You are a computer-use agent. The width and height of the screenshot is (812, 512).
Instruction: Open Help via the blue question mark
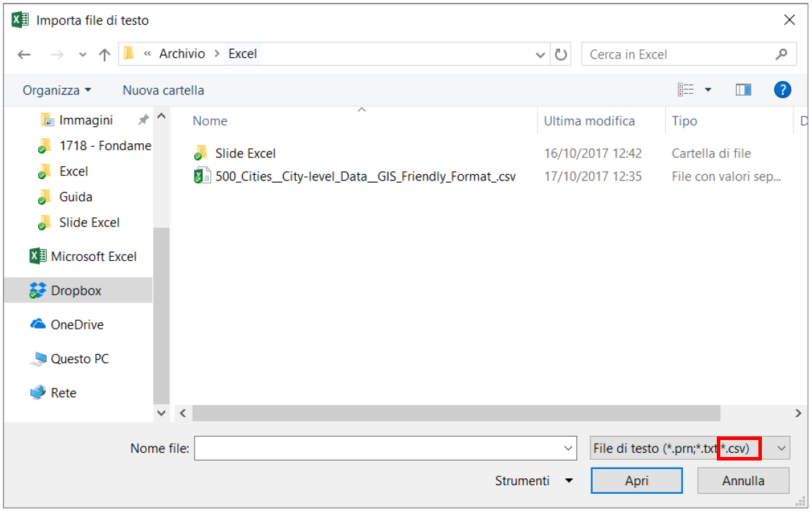click(x=783, y=90)
